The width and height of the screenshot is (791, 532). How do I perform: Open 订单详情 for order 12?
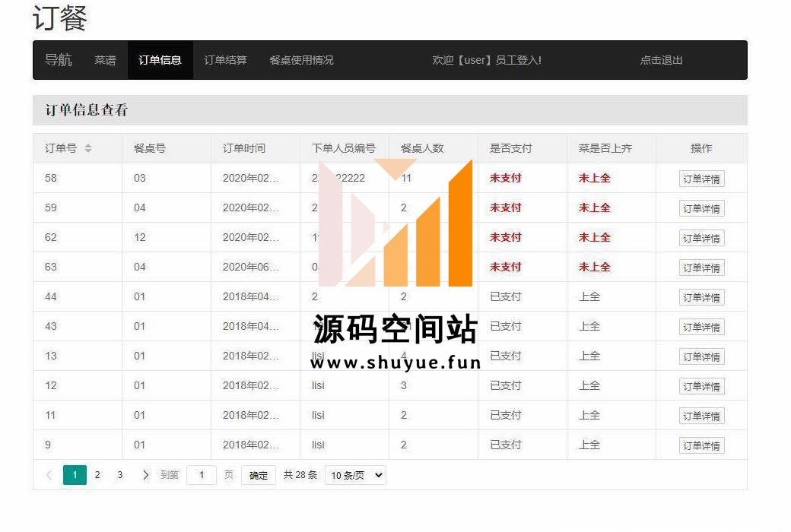(702, 386)
